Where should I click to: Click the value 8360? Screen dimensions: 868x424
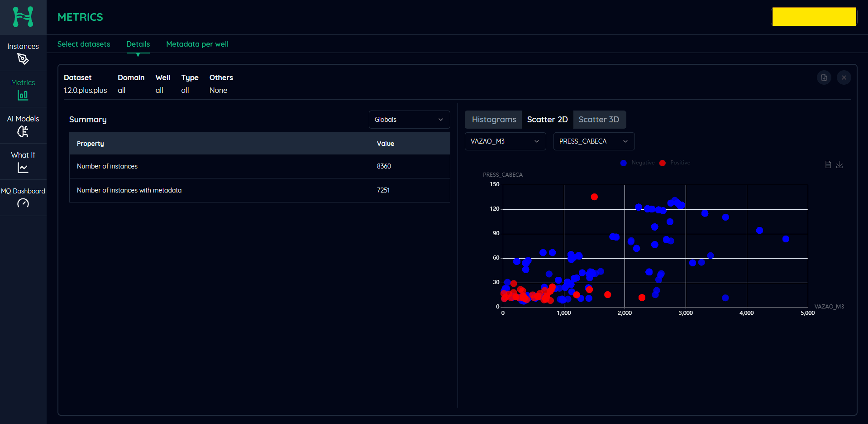384,166
